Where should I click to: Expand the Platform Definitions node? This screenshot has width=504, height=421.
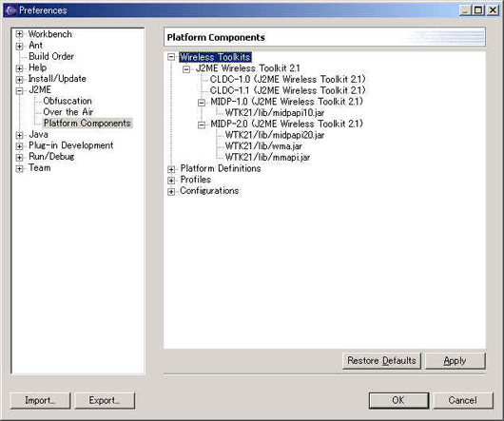pos(171,169)
